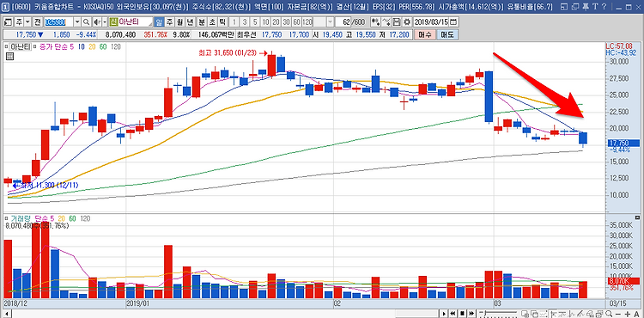Viewport: 644px width, 318px height.
Task: Click the 매수 buy button
Action: (x=425, y=35)
